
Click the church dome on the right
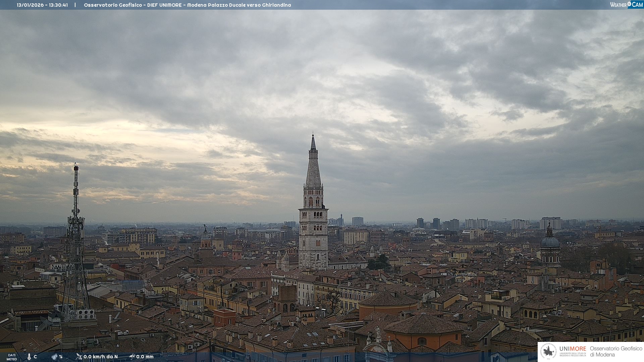550,242
